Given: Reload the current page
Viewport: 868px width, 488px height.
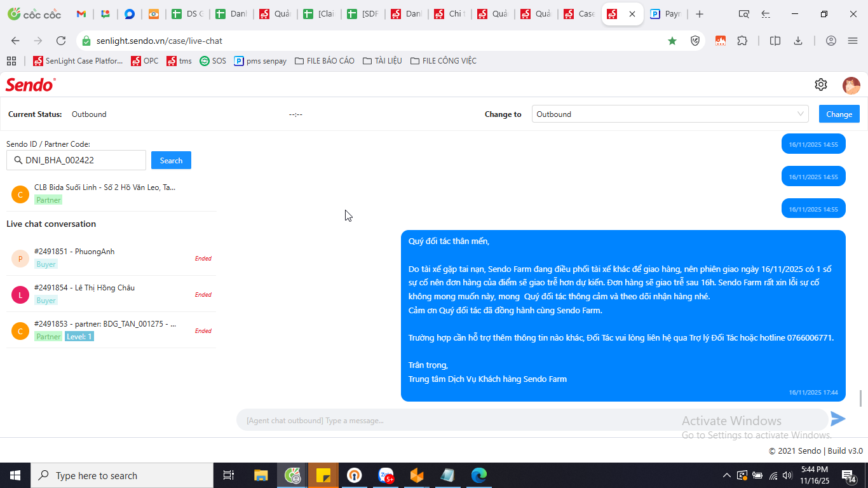Looking at the screenshot, I should (61, 41).
